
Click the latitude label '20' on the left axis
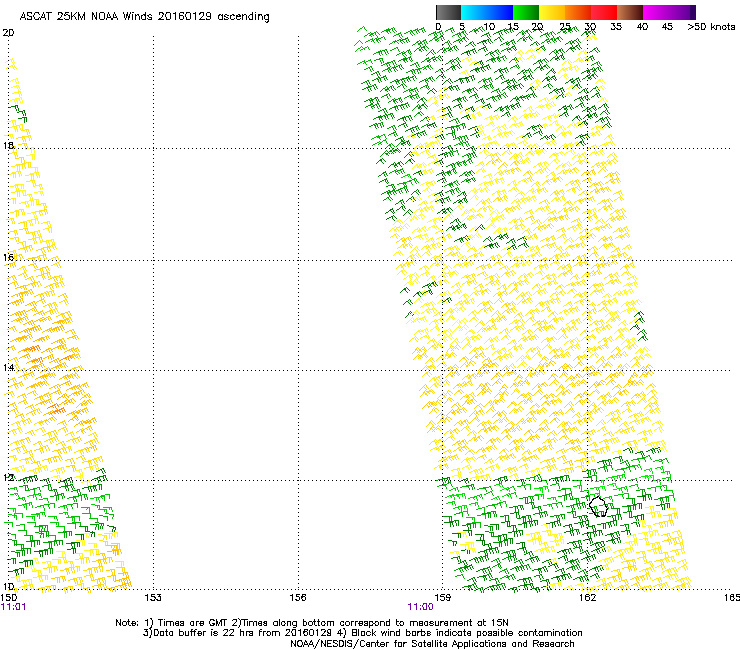[x=8, y=33]
